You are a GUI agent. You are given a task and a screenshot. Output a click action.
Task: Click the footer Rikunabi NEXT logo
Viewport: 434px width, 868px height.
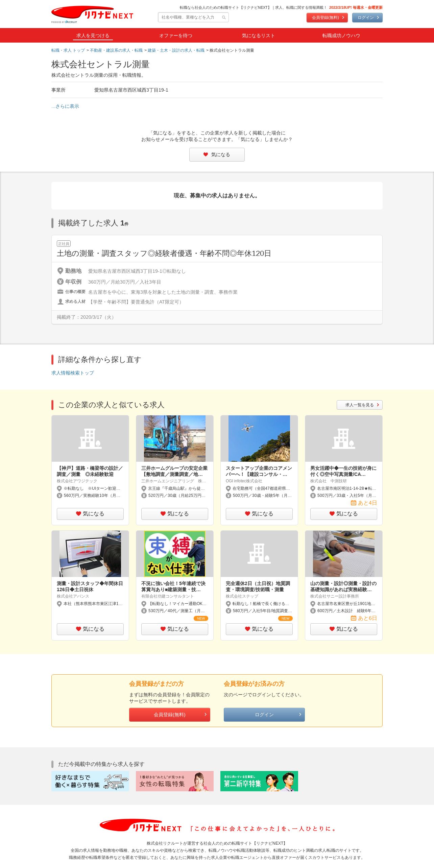[141, 826]
